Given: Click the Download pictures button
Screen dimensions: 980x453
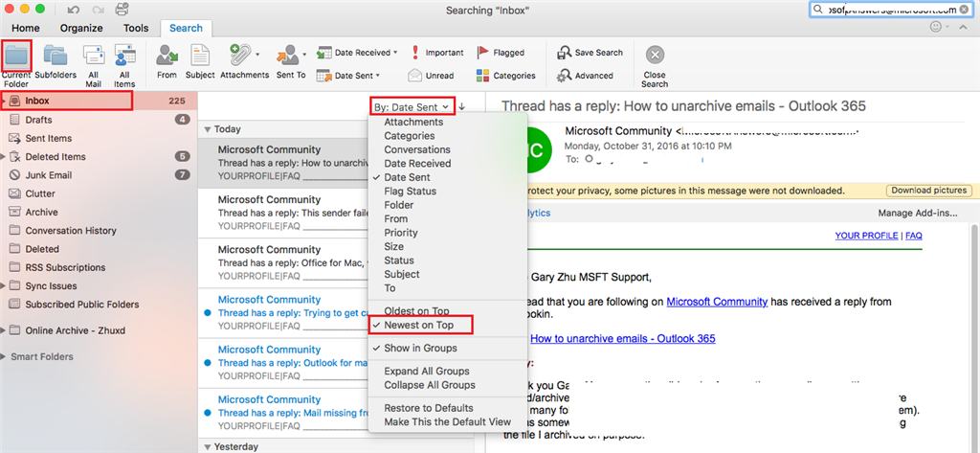Looking at the screenshot, I should pos(928,191).
